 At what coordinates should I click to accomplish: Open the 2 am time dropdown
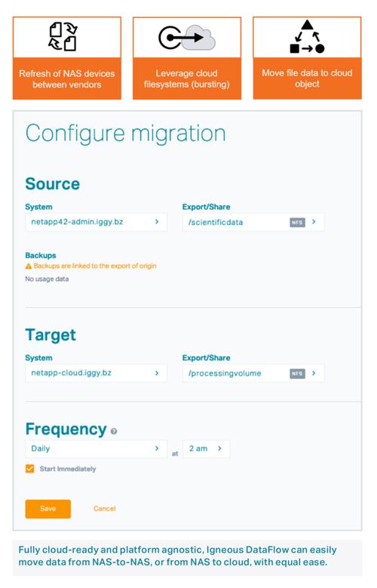click(x=206, y=448)
